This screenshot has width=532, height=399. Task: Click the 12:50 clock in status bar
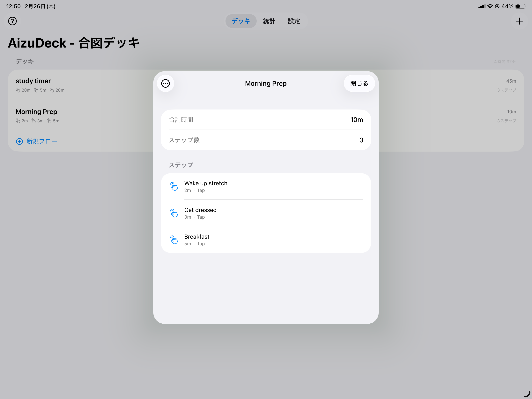pos(13,6)
